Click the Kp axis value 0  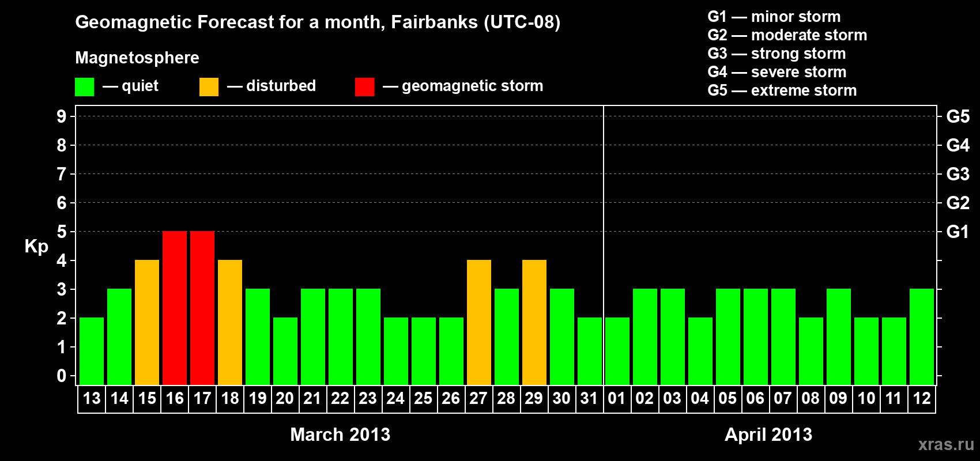62,376
